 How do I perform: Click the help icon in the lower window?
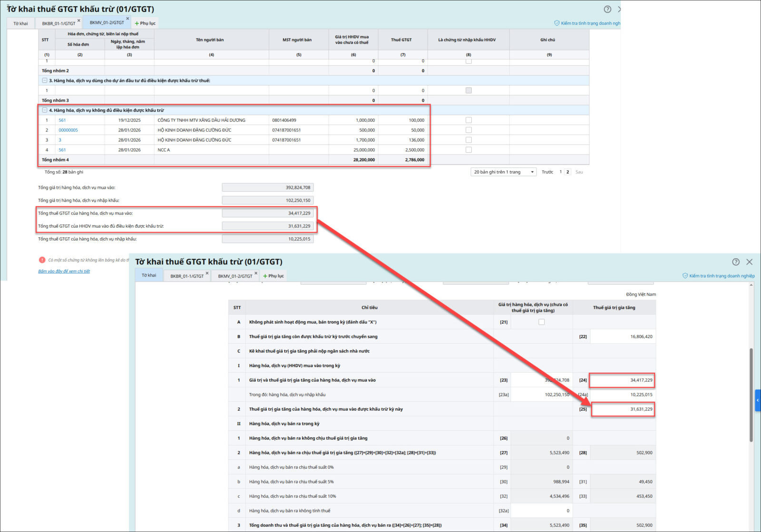pos(736,262)
